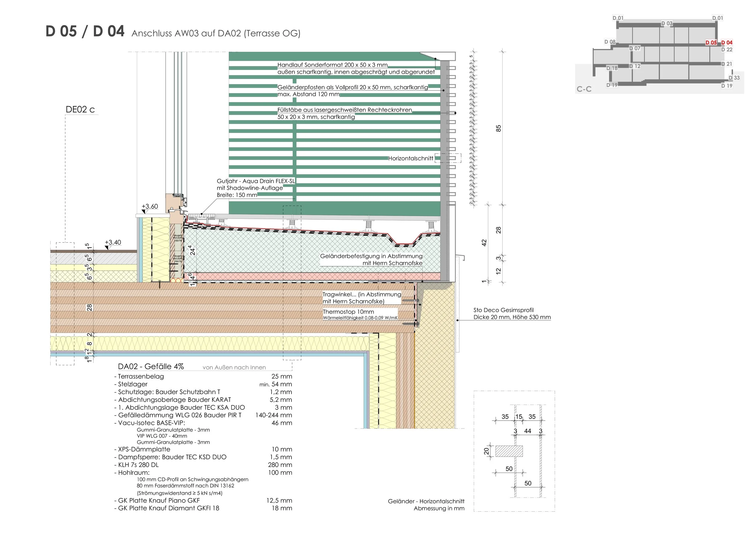Click the Thermostop 10mm label
Screen dimensions: 756x535
[348, 312]
